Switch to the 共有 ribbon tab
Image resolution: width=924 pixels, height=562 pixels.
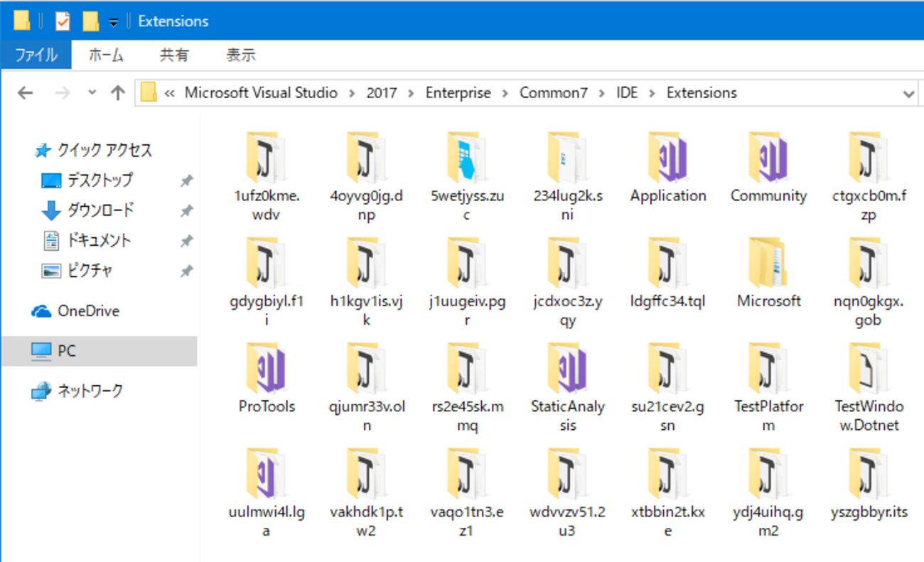click(174, 55)
